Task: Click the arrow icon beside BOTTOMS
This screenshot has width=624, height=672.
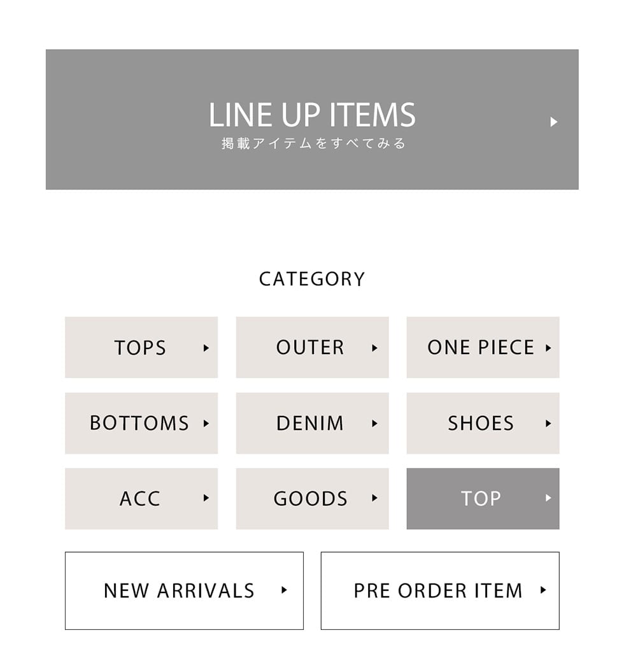Action: (x=206, y=423)
